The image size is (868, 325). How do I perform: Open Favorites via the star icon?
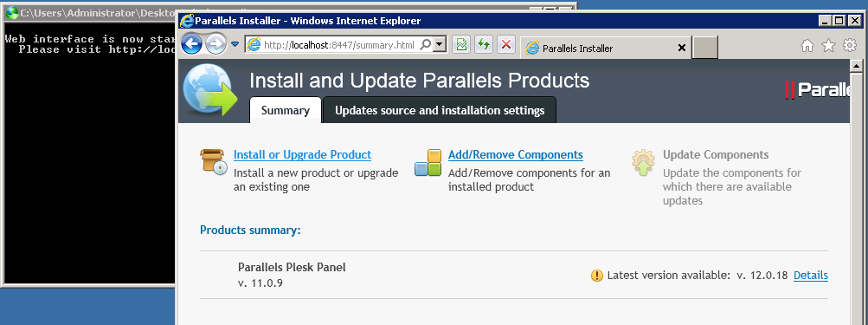pos(828,45)
